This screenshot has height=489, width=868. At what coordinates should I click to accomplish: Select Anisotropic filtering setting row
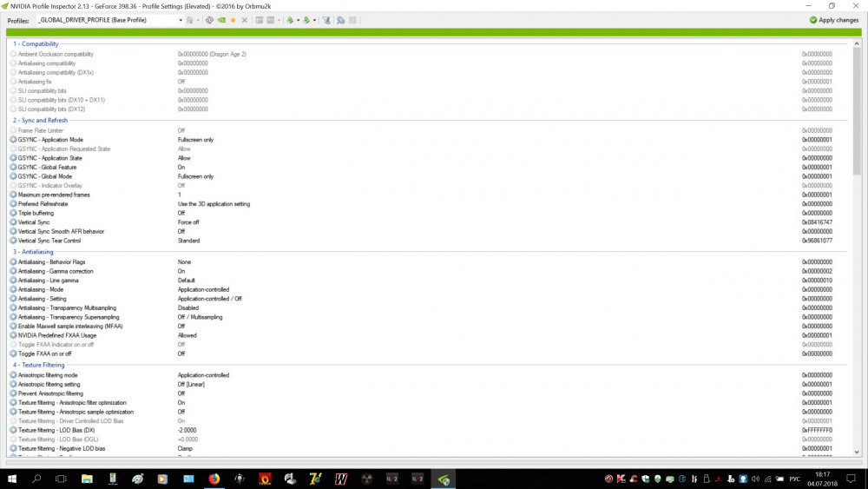pos(427,384)
